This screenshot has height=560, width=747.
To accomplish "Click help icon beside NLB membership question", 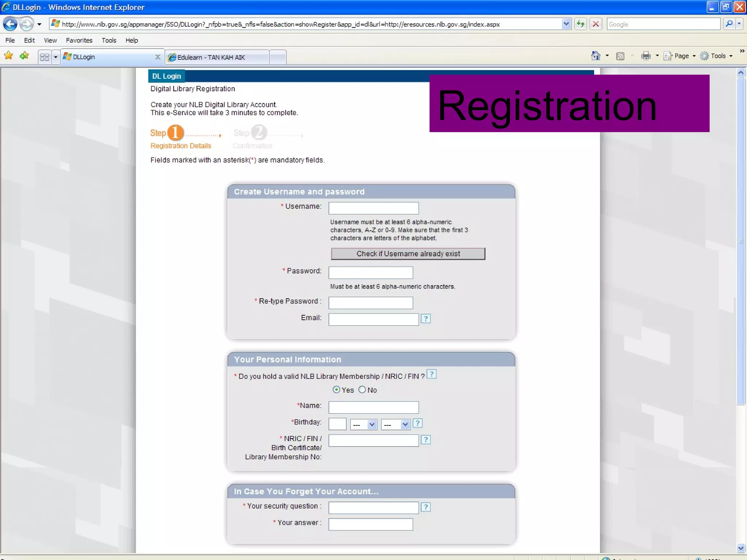I will click(431, 374).
